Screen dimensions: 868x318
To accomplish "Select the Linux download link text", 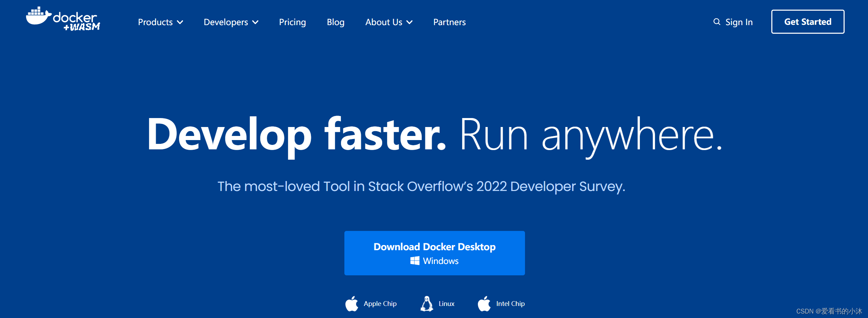I will (x=446, y=304).
